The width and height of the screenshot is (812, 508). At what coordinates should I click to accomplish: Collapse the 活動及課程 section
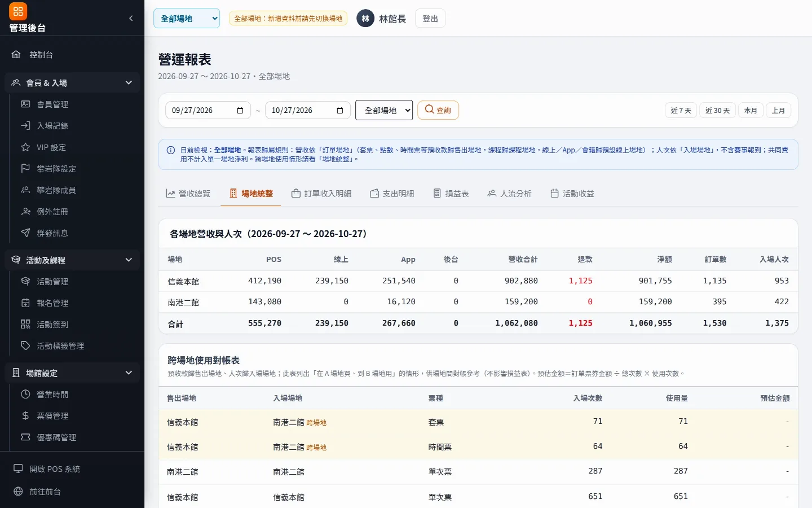(72, 260)
